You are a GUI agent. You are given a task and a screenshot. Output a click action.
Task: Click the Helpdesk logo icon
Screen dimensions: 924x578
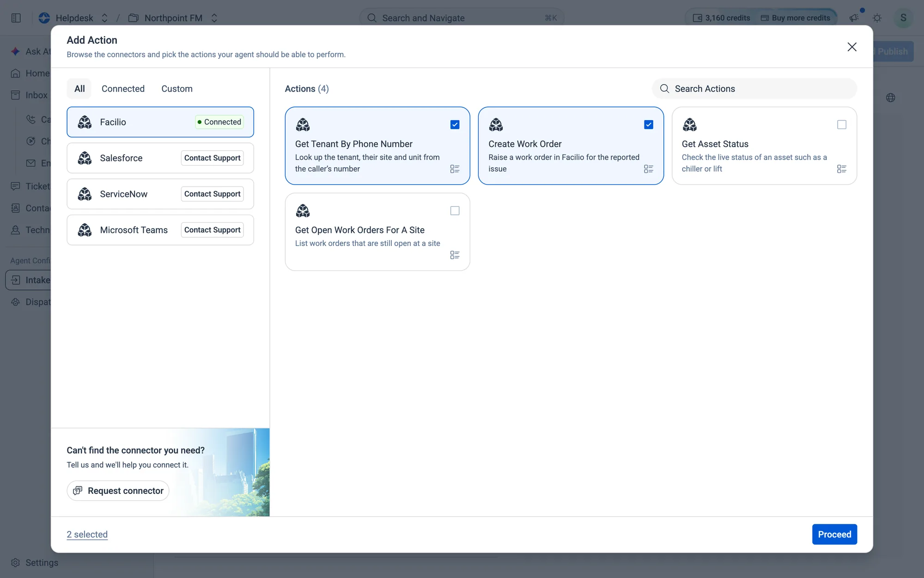44,18
